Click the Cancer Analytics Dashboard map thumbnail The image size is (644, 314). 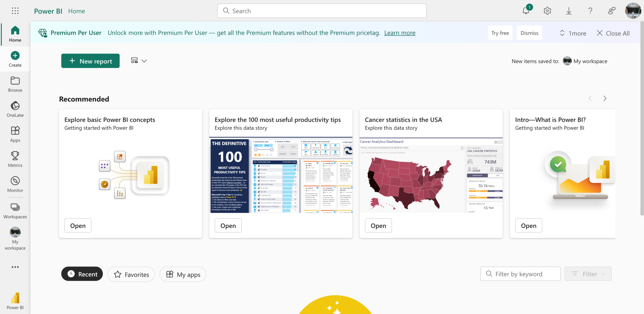[x=431, y=175]
